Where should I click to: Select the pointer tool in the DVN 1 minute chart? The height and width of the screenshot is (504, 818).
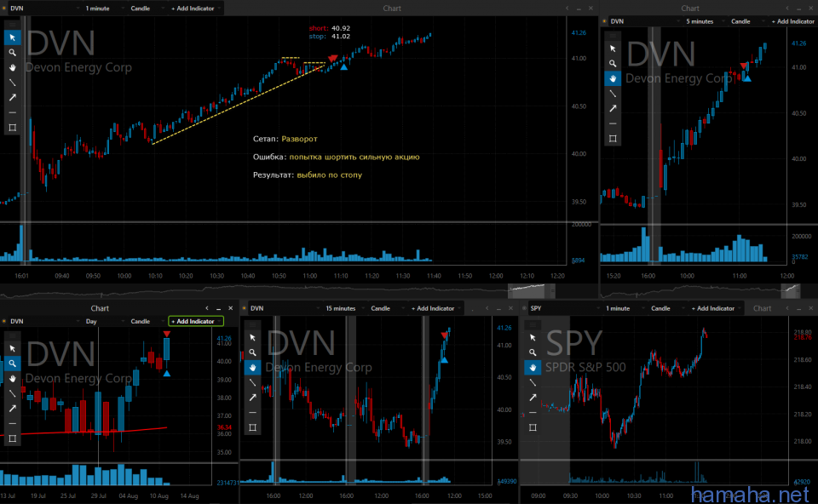pyautogui.click(x=13, y=37)
